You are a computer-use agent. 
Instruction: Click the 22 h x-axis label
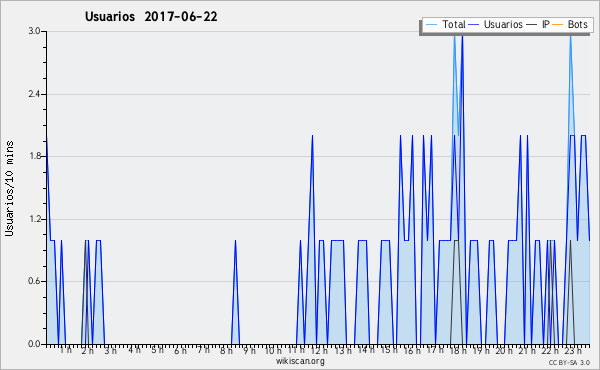(x=551, y=350)
